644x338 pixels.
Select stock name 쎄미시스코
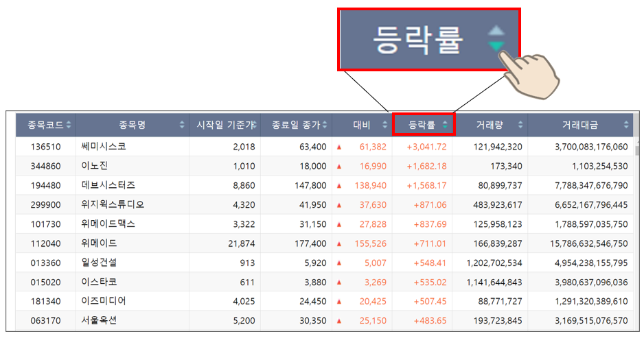click(104, 147)
